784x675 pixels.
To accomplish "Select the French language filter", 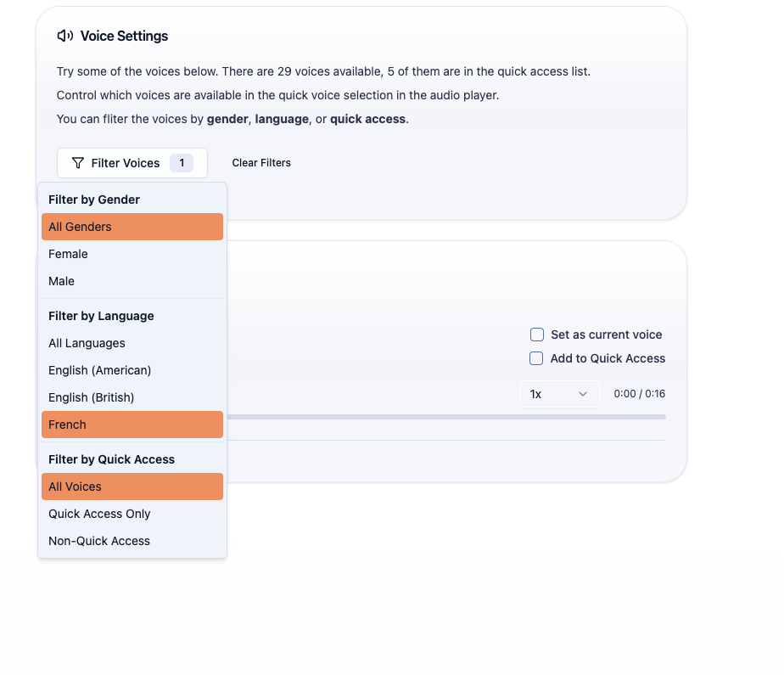I will 132,425.
